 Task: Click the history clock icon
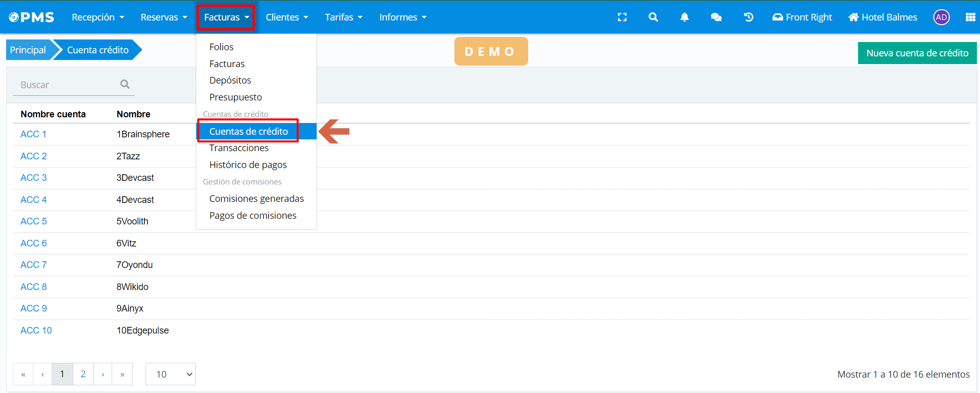click(748, 17)
